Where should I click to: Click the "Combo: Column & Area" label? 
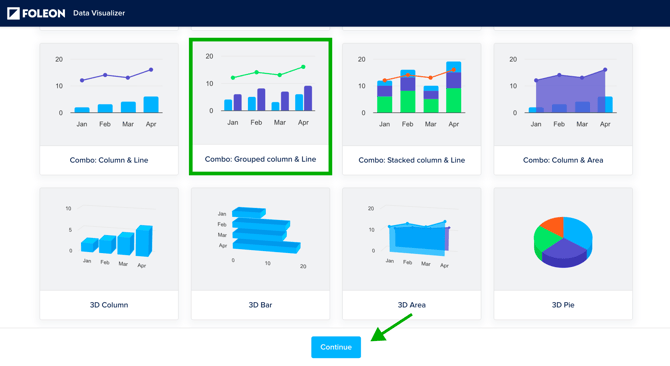coord(563,160)
